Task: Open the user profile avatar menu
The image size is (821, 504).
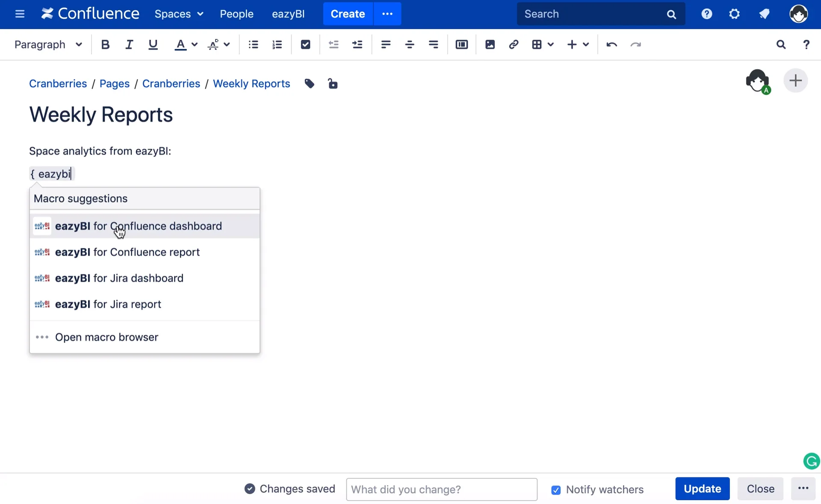Action: click(x=798, y=14)
